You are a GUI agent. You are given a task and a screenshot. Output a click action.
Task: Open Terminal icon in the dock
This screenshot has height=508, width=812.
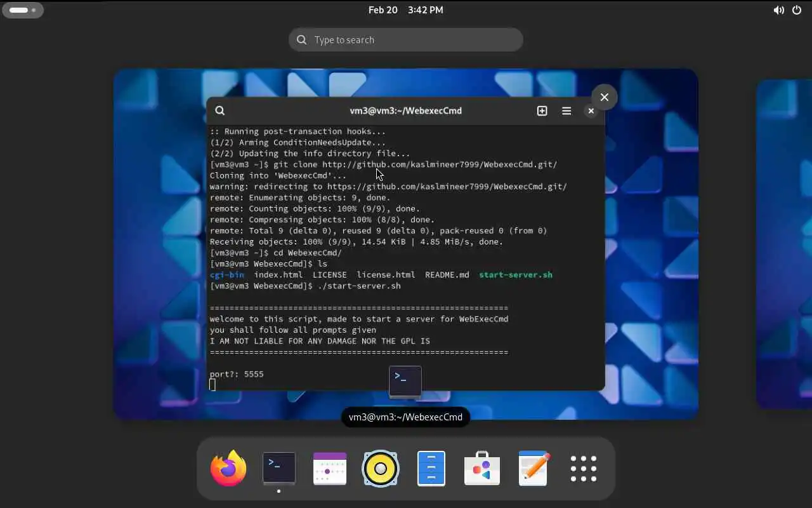(x=279, y=469)
